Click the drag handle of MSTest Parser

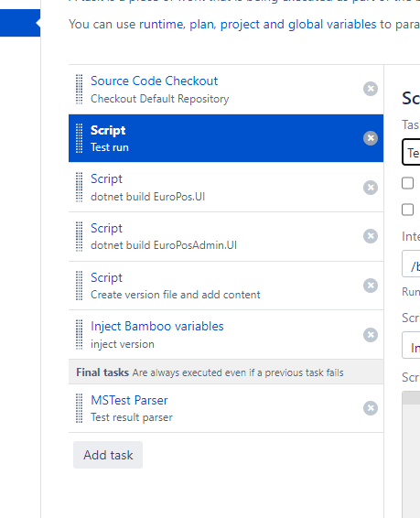click(x=80, y=408)
